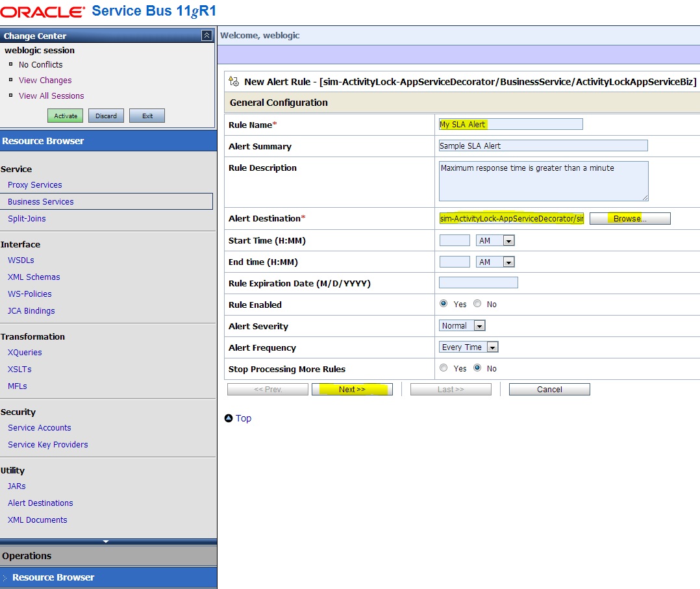Viewport: 700px width, 589px height.
Task: Click the No Conflicts text
Action: tap(41, 65)
